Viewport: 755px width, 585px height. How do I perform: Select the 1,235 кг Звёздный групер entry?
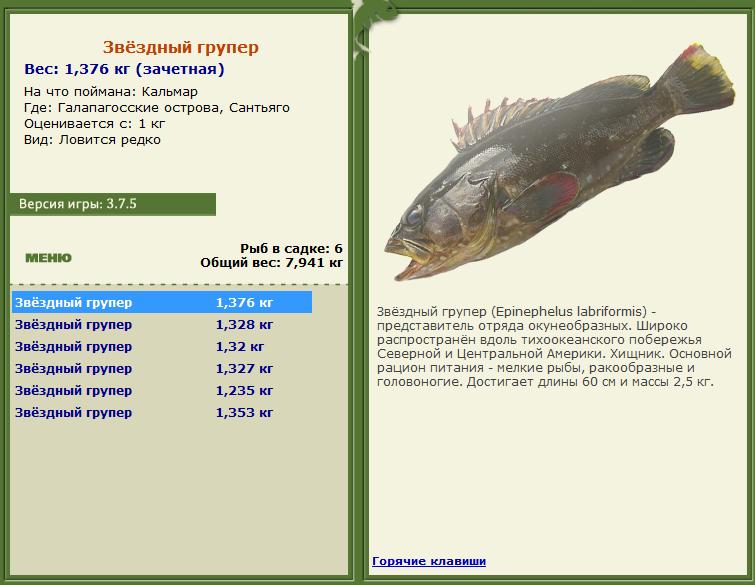pos(162,390)
